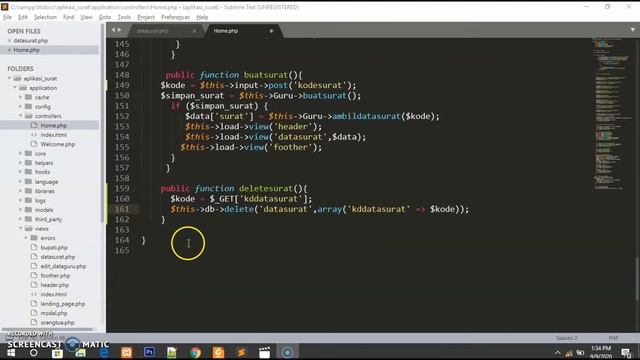Expand the helpers folder
Viewport: 640px width, 360px height.
pos(20,163)
